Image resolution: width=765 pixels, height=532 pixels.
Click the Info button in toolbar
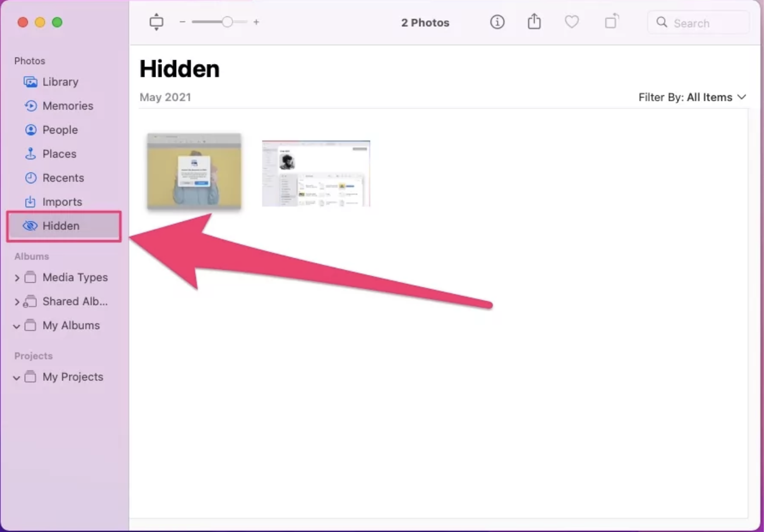click(x=497, y=22)
